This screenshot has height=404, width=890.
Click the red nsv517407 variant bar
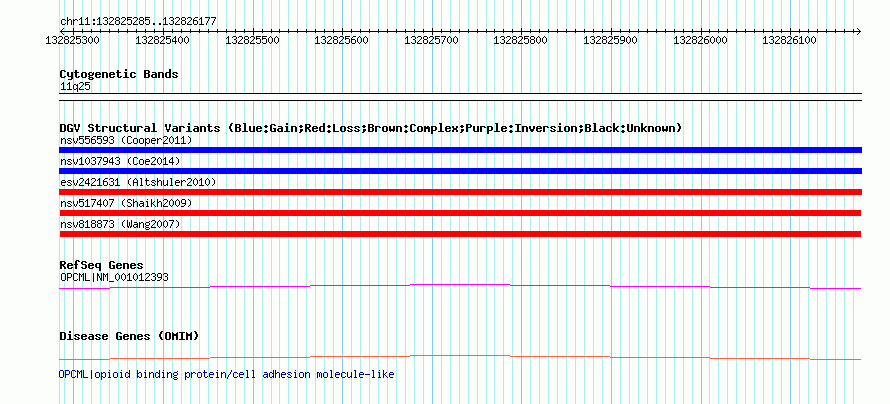click(x=460, y=213)
